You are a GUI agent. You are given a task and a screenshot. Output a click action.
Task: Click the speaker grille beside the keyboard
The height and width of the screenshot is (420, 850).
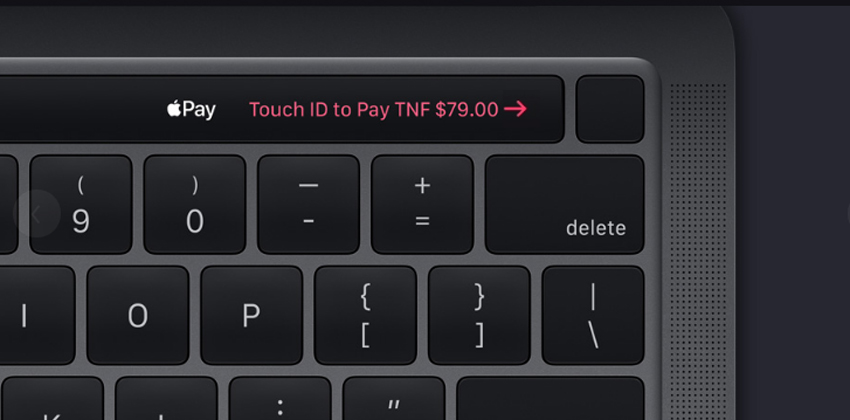pos(698,249)
